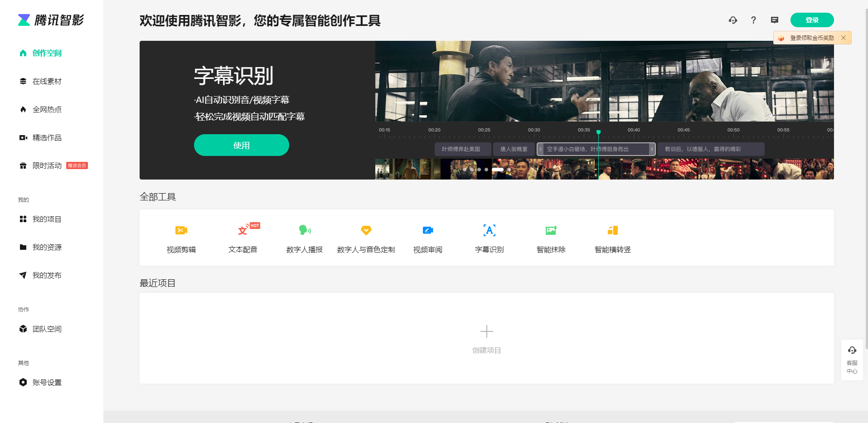Open the 数字人播报 digital human tool
This screenshot has width=868, height=423.
point(304,238)
